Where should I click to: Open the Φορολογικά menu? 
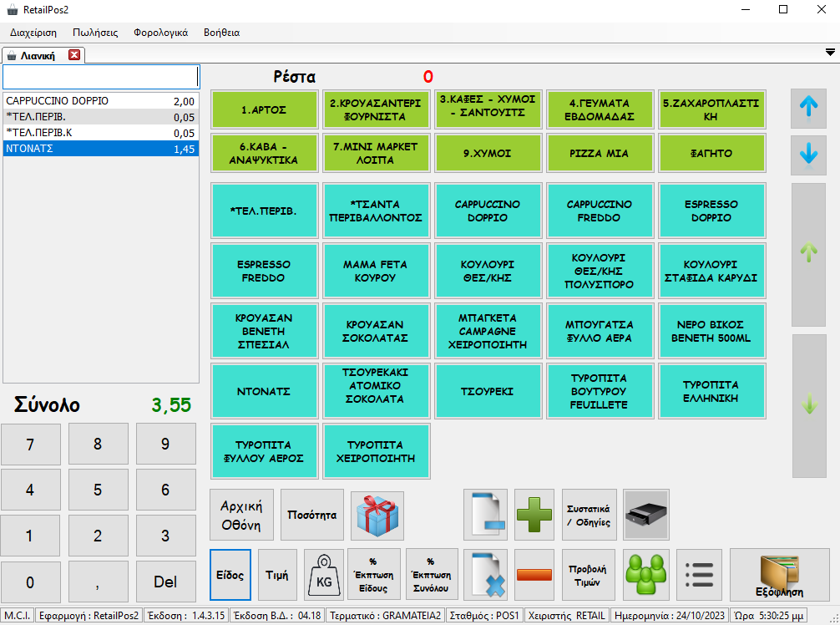(160, 33)
